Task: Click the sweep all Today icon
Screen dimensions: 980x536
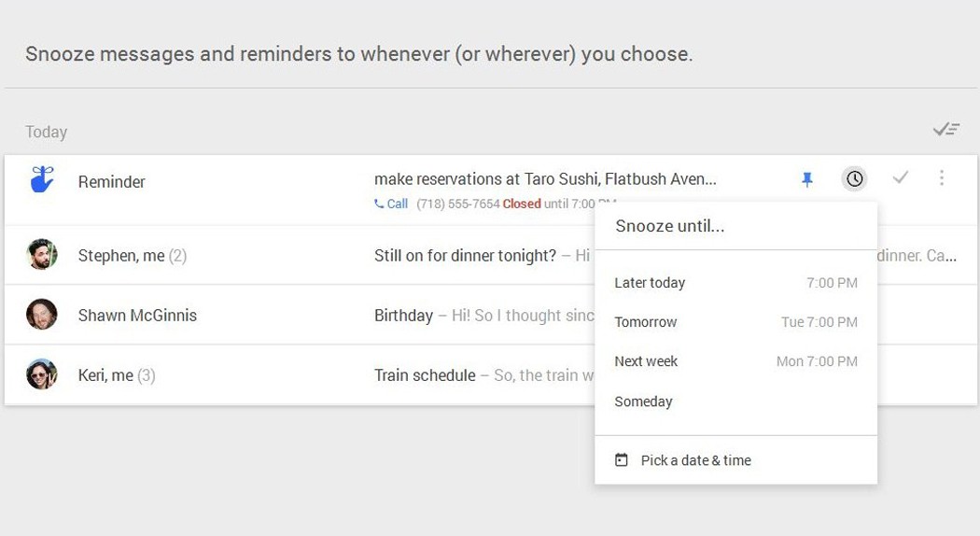Action: coord(946,130)
